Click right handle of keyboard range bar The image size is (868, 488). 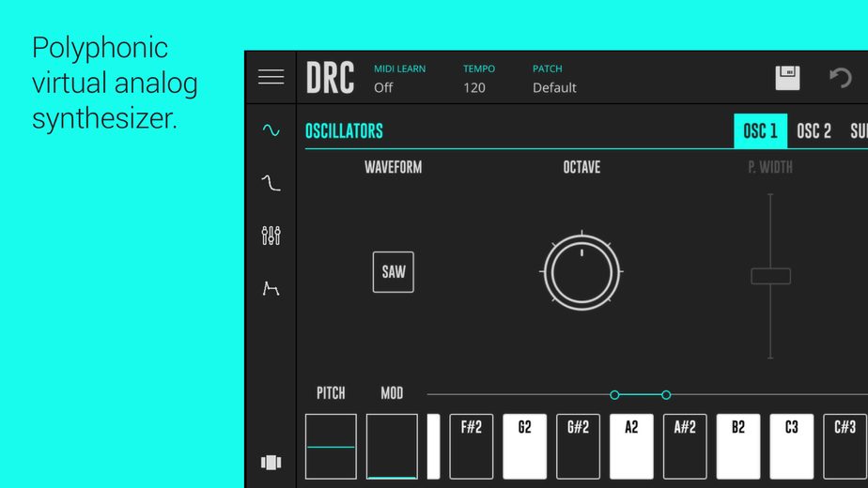tap(666, 395)
